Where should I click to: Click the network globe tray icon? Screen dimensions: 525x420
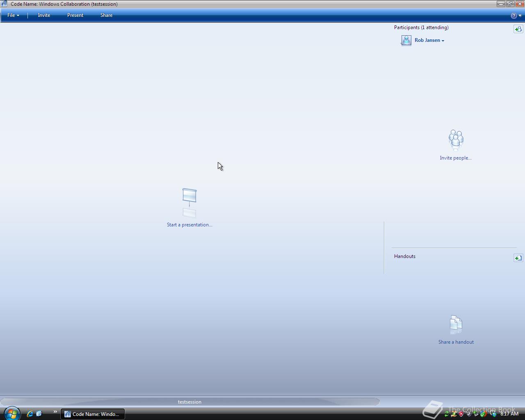pos(493,414)
